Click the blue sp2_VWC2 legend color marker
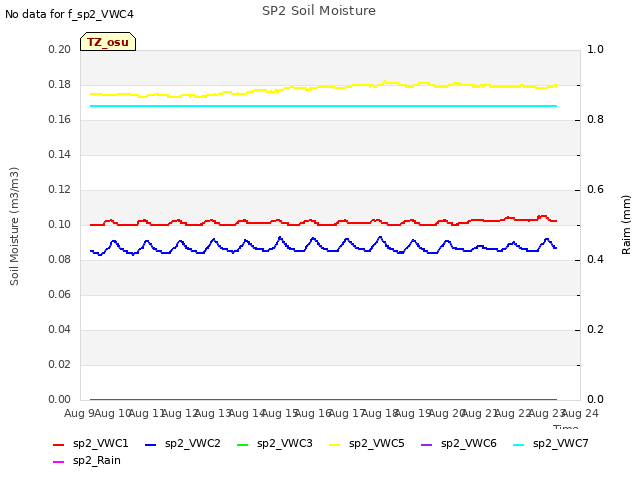The height and width of the screenshot is (480, 640). [151, 444]
